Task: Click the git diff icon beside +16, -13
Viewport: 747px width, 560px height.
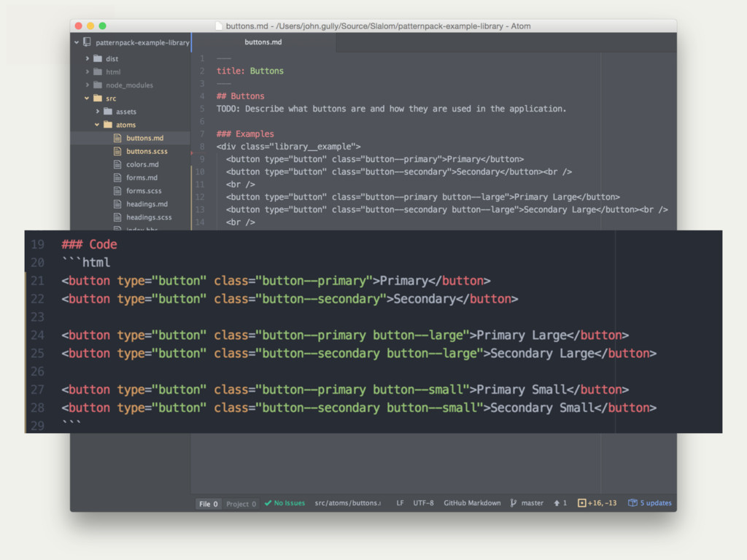Action: [x=581, y=503]
